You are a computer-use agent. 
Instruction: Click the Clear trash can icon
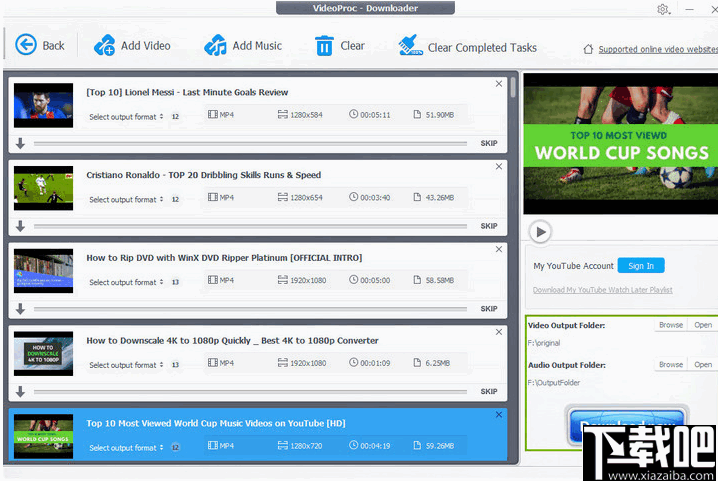(x=324, y=45)
